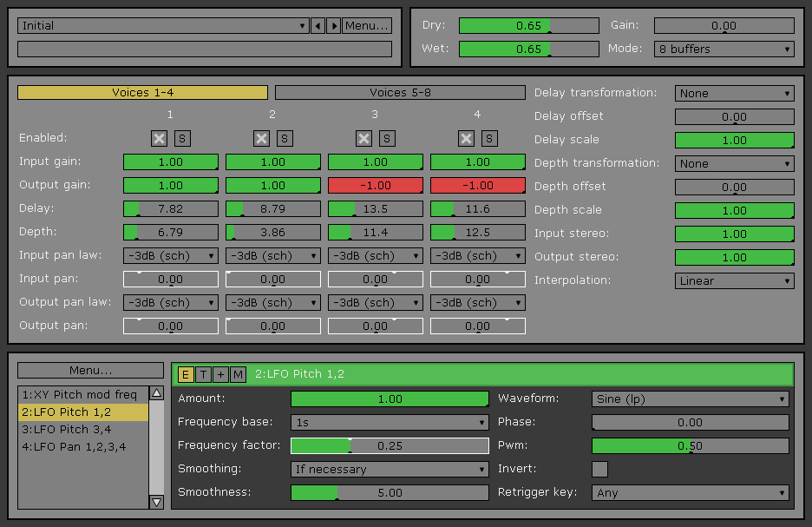Image resolution: width=812 pixels, height=527 pixels.
Task: Expand the Interpolation dropdown set to Linear
Action: [734, 281]
